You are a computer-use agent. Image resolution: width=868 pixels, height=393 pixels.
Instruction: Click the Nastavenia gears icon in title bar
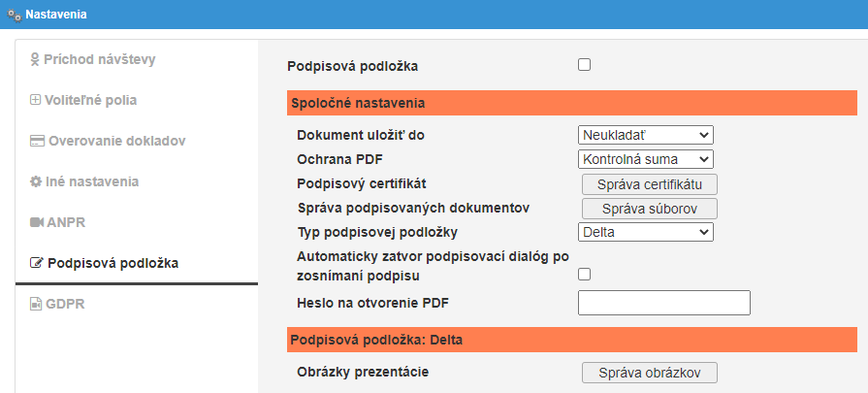[14, 15]
